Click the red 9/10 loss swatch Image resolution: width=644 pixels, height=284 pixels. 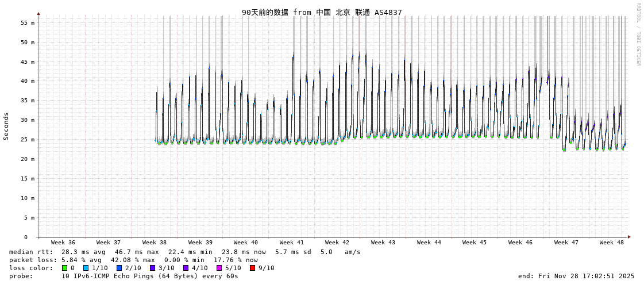[x=252, y=268]
